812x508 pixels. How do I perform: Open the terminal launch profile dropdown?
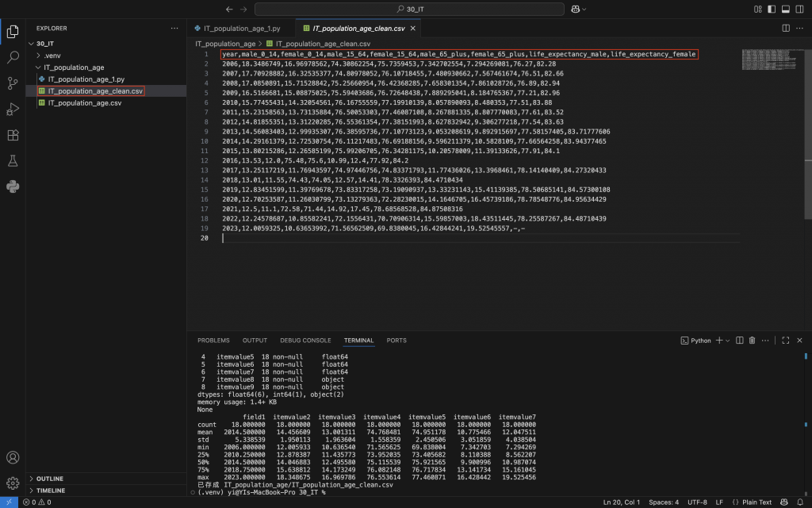pyautogui.click(x=728, y=341)
